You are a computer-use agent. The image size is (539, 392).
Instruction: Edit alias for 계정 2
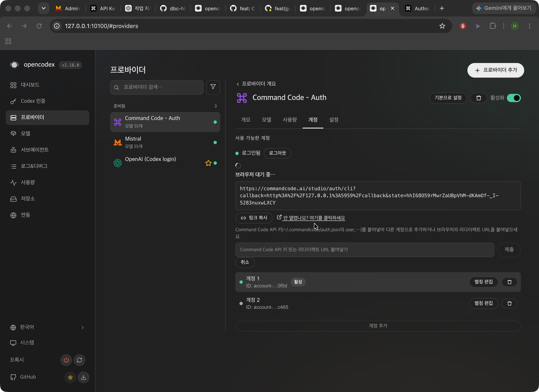(484, 304)
